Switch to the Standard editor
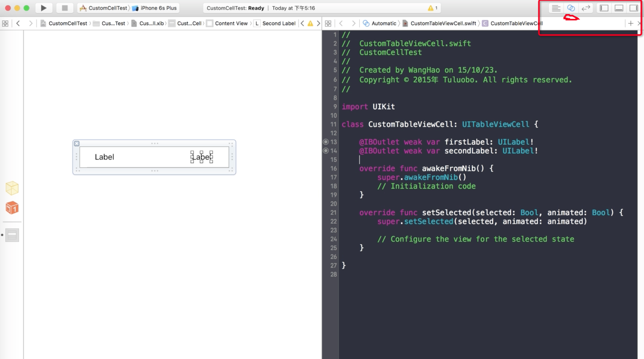Screen dimensions: 644x359 (x=556, y=8)
